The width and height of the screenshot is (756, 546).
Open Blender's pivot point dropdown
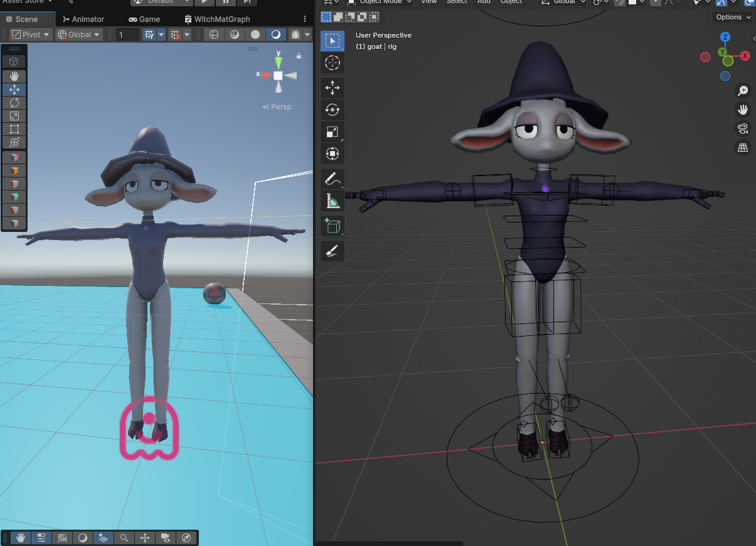[600, 3]
